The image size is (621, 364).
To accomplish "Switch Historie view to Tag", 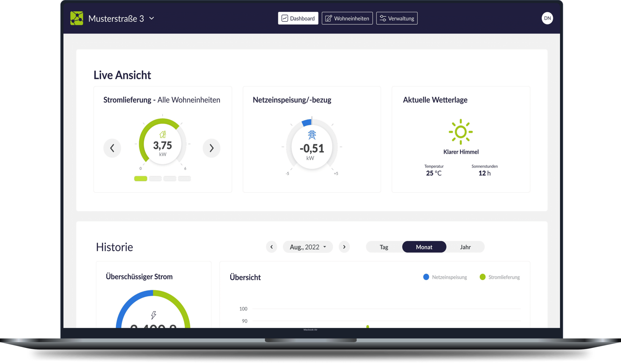I will pos(384,247).
